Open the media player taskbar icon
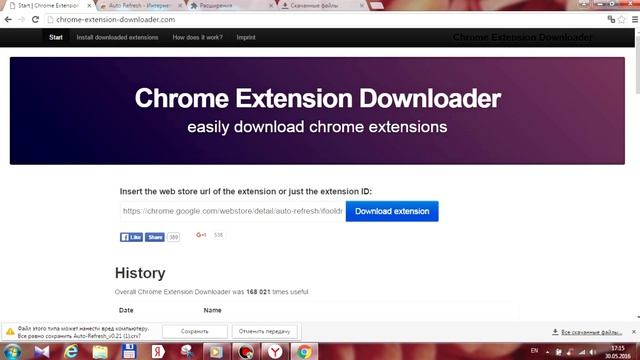The width and height of the screenshot is (640, 360). click(216, 352)
